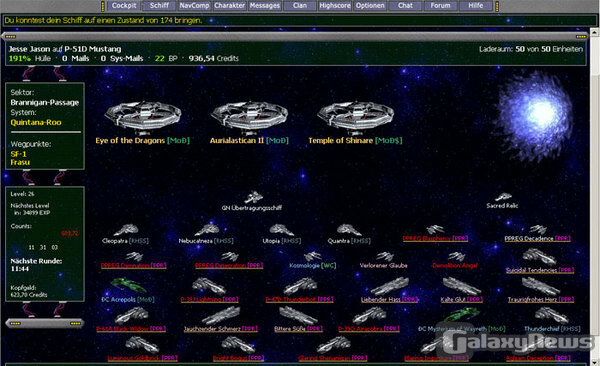Select the Kalte Glut ship icon

[x=462, y=286]
